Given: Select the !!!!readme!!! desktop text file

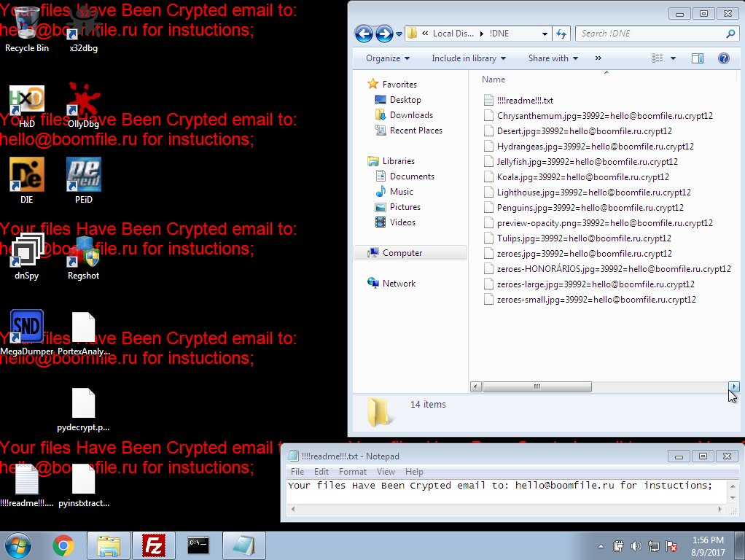Looking at the screenshot, I should (x=26, y=486).
